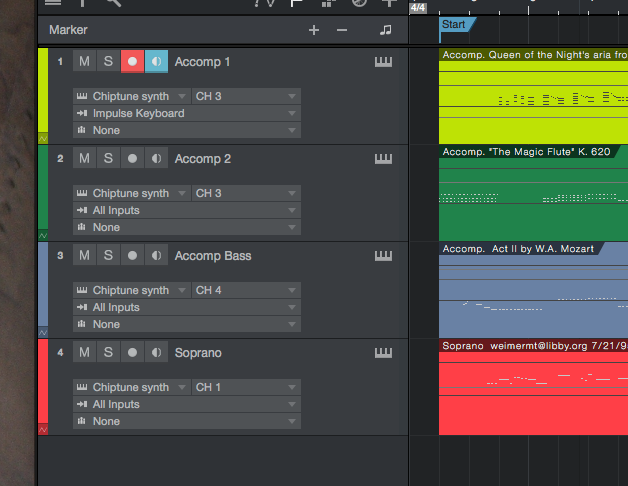Open None dropdown on Accomp 1

pos(187,130)
